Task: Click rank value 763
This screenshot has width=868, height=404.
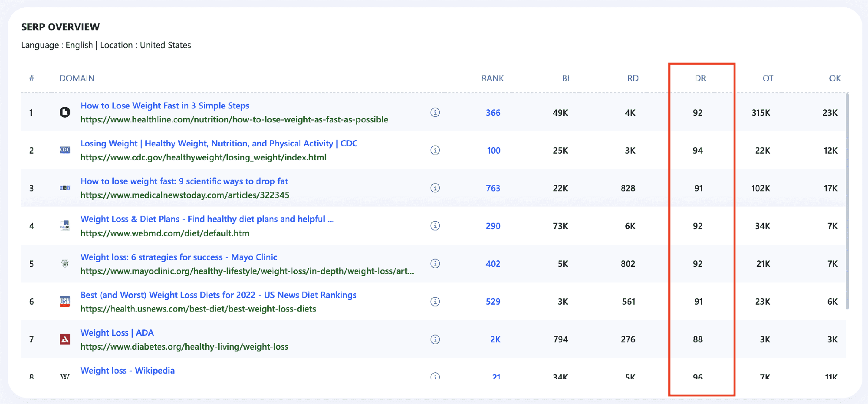Action: [493, 188]
